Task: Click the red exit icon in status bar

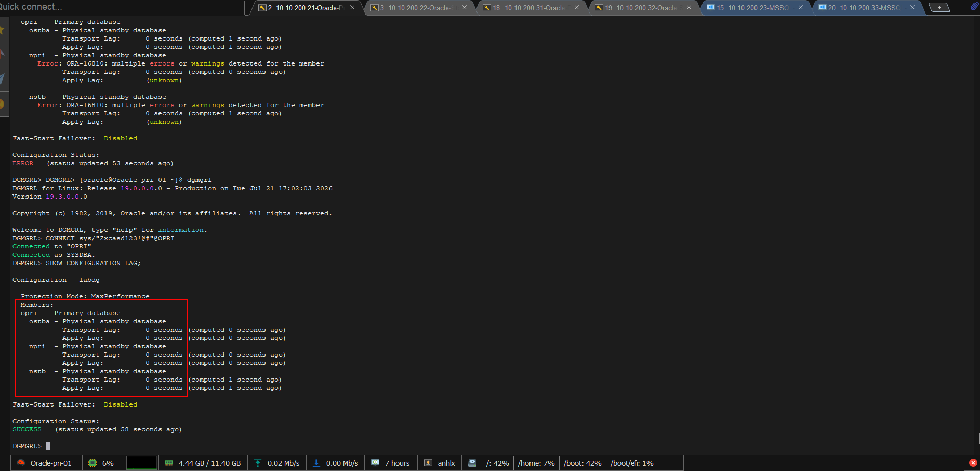Action: (973, 463)
